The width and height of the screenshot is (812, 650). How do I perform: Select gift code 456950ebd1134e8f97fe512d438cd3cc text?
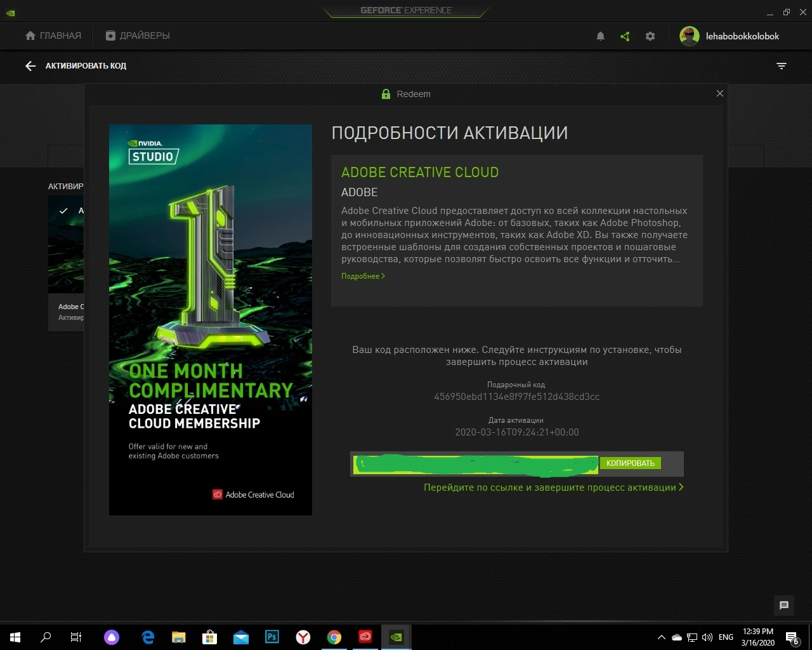[x=516, y=397]
